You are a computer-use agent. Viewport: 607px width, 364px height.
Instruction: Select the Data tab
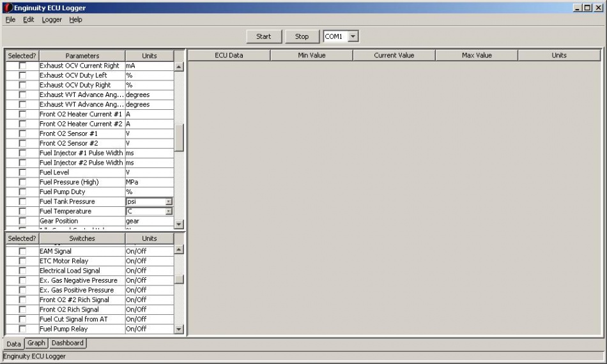(x=13, y=344)
